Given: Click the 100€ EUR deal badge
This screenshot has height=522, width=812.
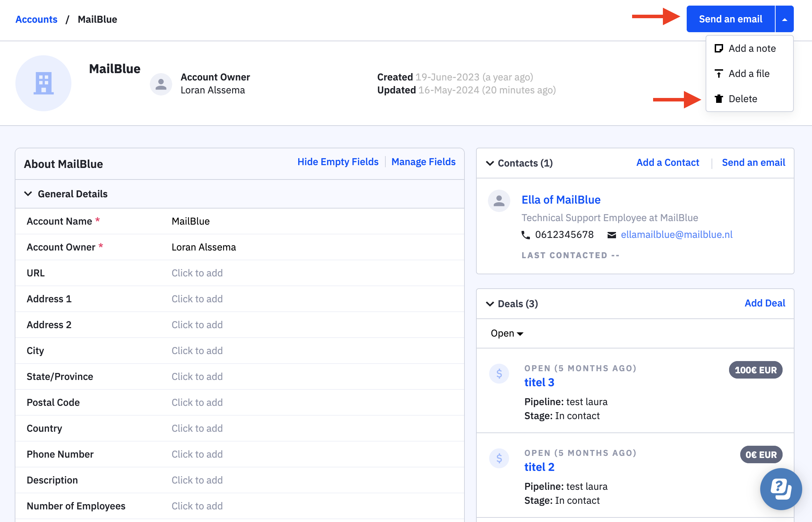Looking at the screenshot, I should (756, 370).
